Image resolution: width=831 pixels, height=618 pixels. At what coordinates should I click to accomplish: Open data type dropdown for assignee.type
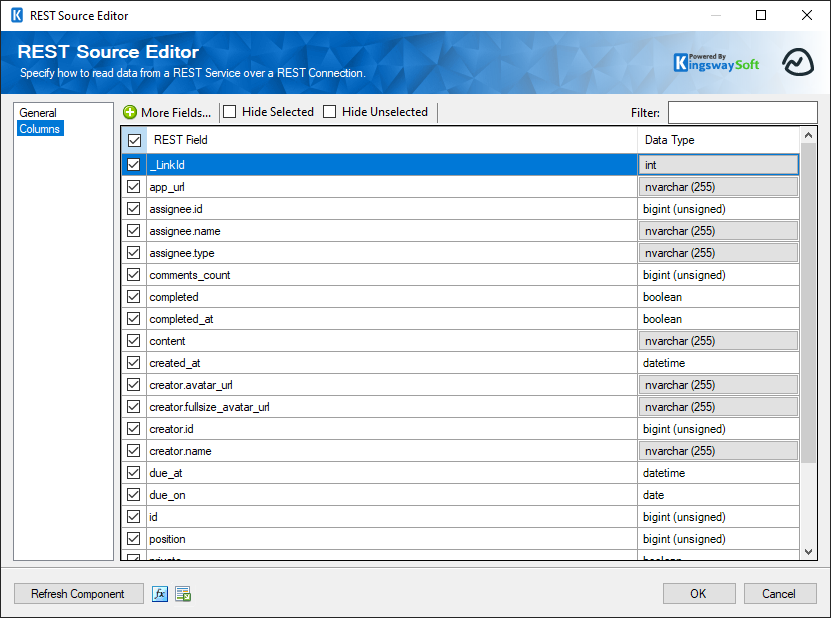pos(718,253)
